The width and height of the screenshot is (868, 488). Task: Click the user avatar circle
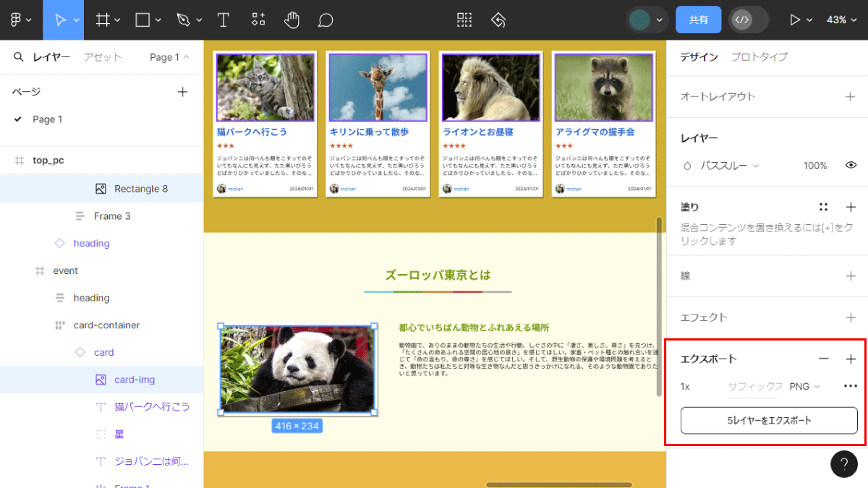[x=639, y=20]
